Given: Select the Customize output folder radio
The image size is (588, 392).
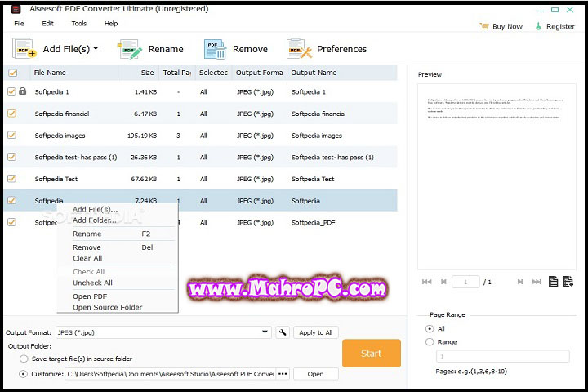Looking at the screenshot, I should (23, 374).
